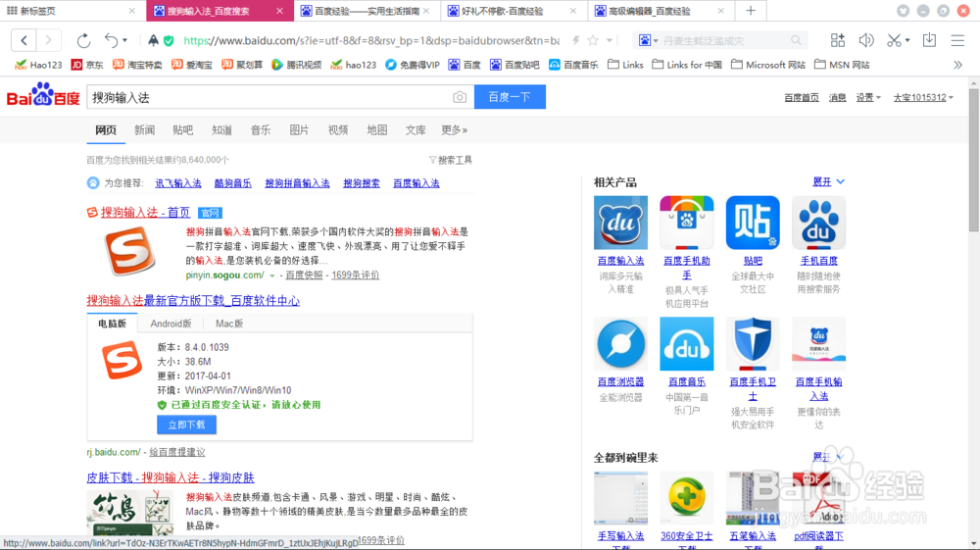Open the Microsoft 网站 bookmark folder
This screenshot has width=980, height=550.
click(768, 65)
